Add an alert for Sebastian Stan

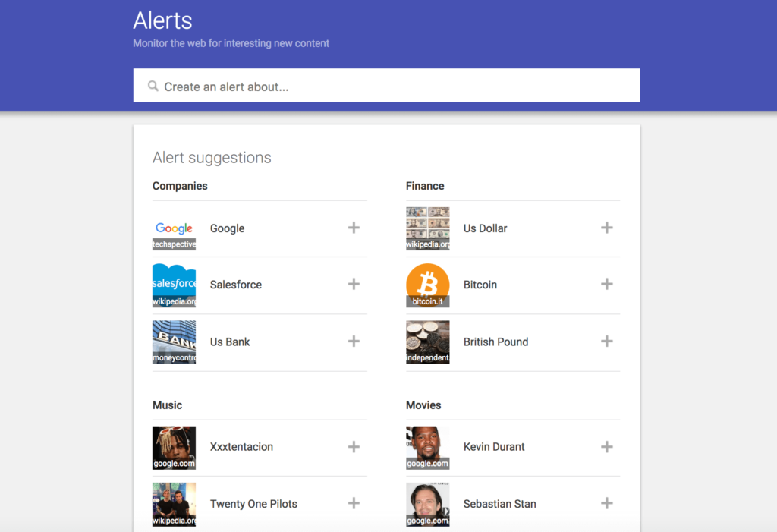coord(606,503)
